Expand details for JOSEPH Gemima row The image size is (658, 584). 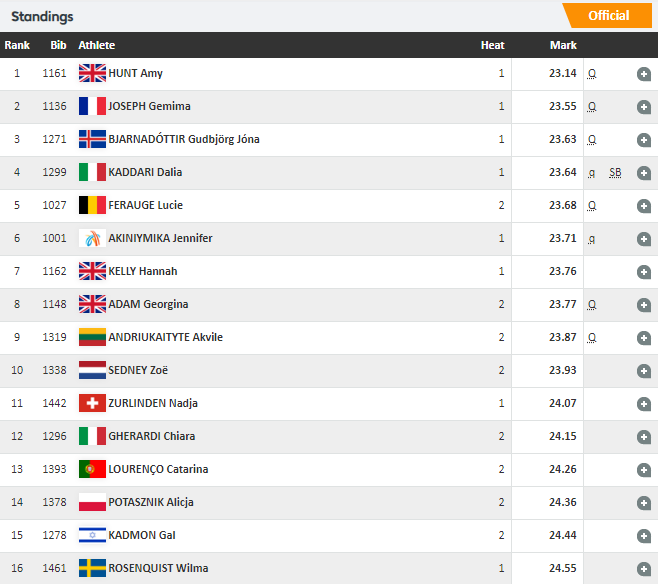[643, 107]
